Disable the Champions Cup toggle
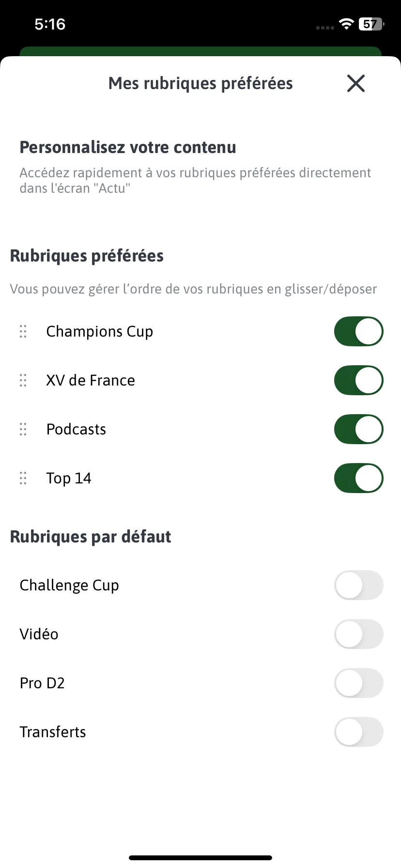 (359, 331)
